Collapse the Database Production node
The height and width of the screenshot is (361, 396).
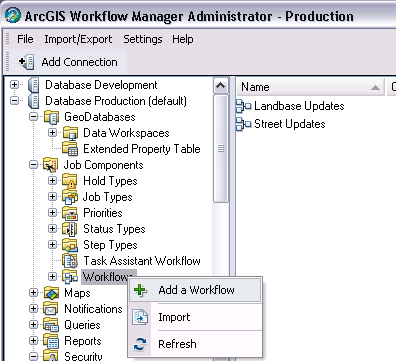[x=14, y=101]
